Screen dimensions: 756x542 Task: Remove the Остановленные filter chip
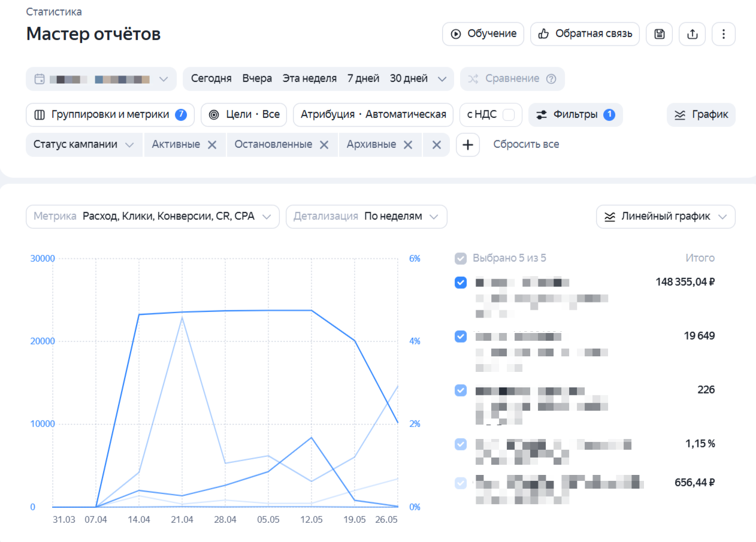323,145
